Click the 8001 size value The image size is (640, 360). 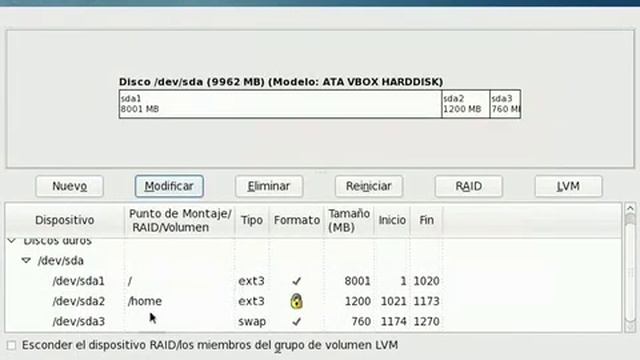coord(358,281)
